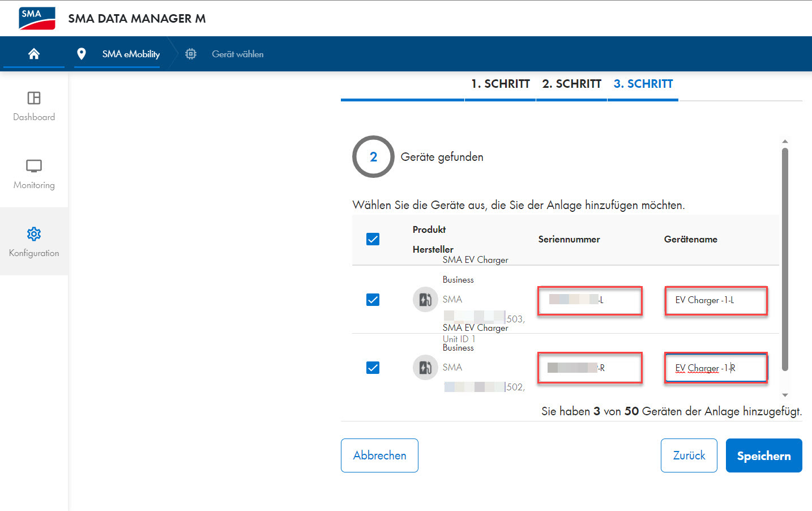Image resolution: width=812 pixels, height=511 pixels.
Task: Click the device list scrollbar thumb
Action: tap(785, 259)
